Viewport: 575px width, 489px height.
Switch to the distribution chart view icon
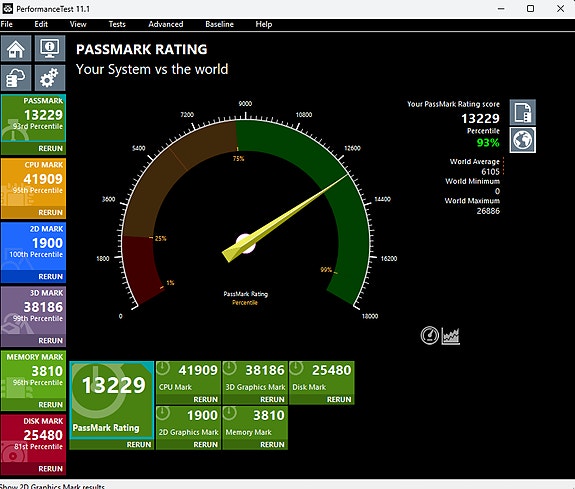[450, 336]
